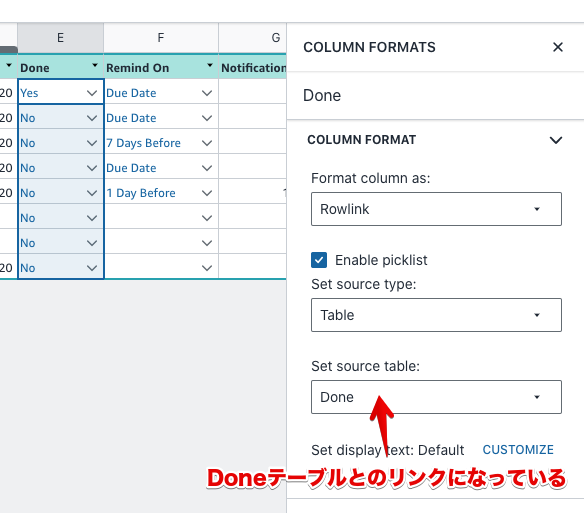
Task: Click the Notification column header cell
Action: (x=253, y=67)
